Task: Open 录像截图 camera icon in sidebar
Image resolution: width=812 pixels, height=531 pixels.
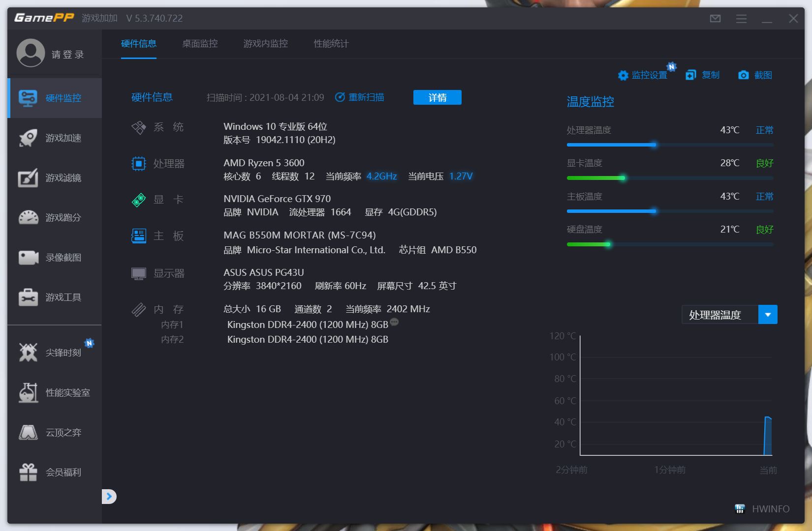Action: pyautogui.click(x=28, y=257)
